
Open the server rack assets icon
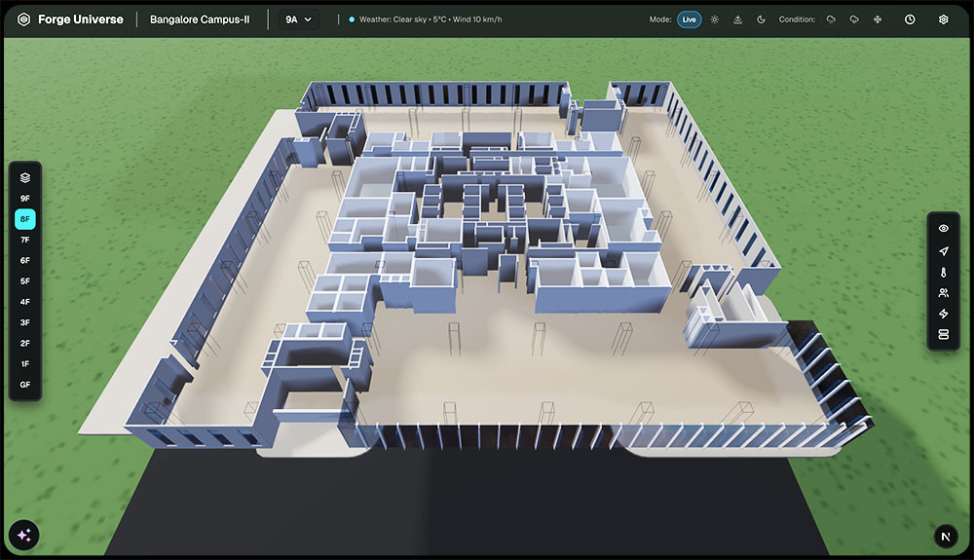(943, 335)
